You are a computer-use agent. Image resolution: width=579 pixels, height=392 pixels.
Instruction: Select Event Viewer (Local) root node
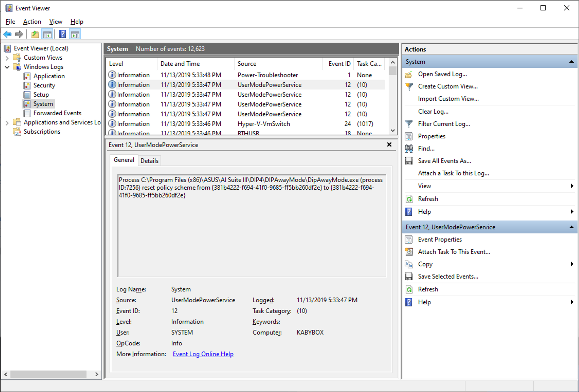click(x=41, y=48)
